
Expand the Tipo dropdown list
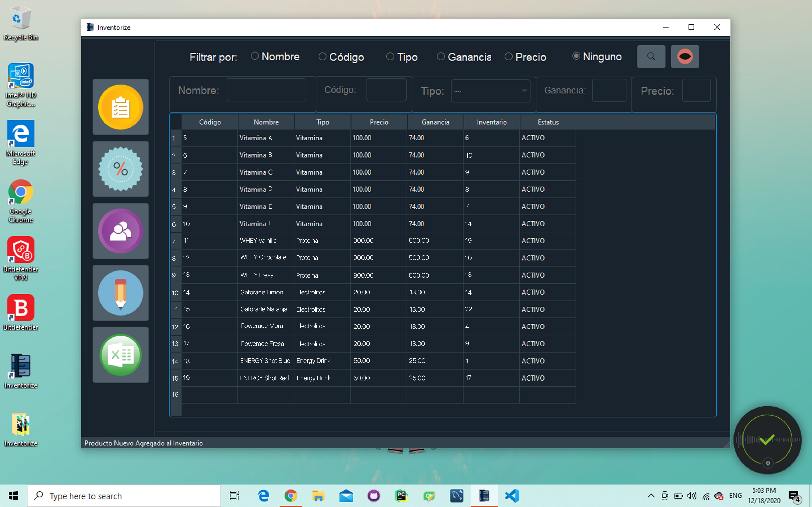(524, 91)
